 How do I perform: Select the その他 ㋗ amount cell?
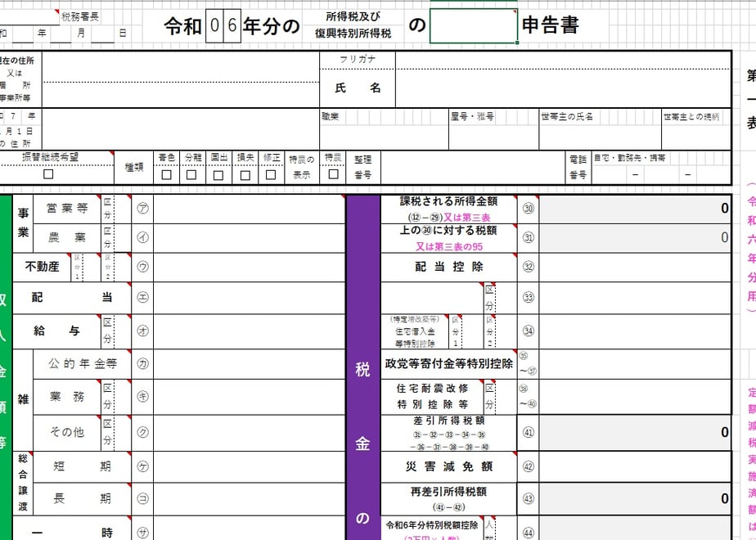[249, 433]
